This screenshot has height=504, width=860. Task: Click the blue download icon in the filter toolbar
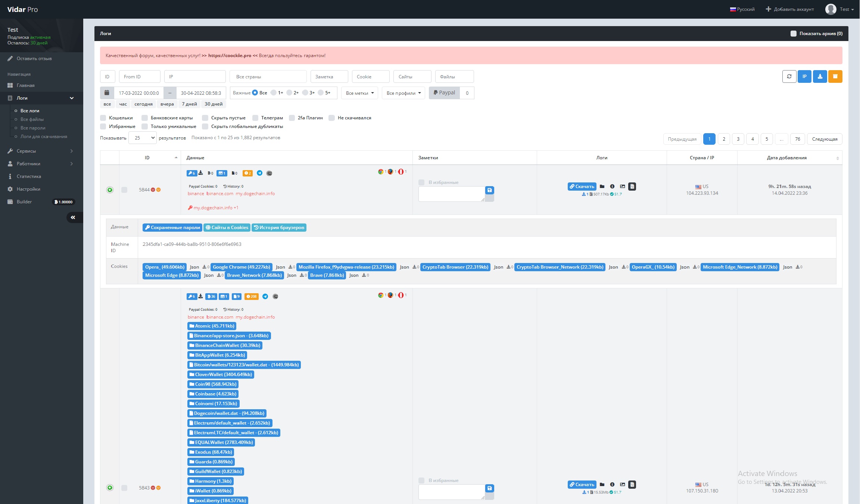coord(820,76)
